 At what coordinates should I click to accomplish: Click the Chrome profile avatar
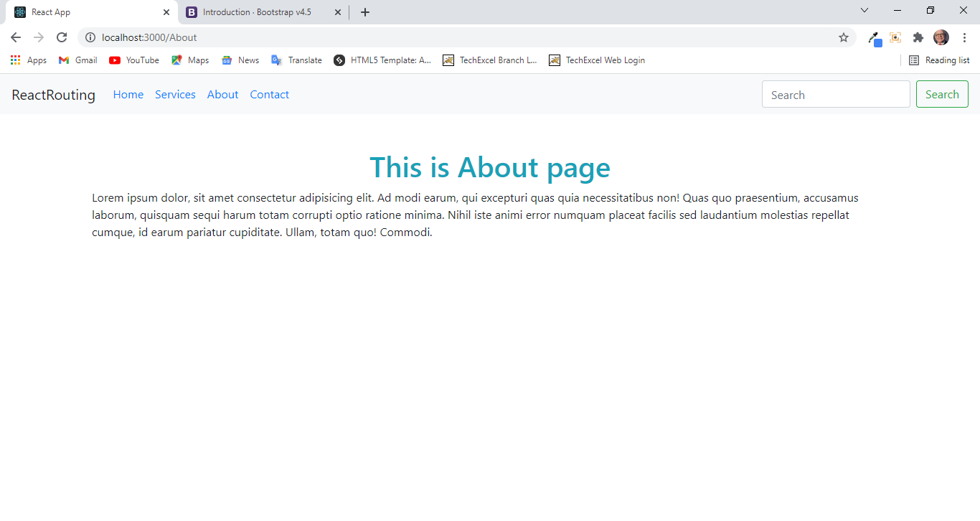[x=941, y=37]
